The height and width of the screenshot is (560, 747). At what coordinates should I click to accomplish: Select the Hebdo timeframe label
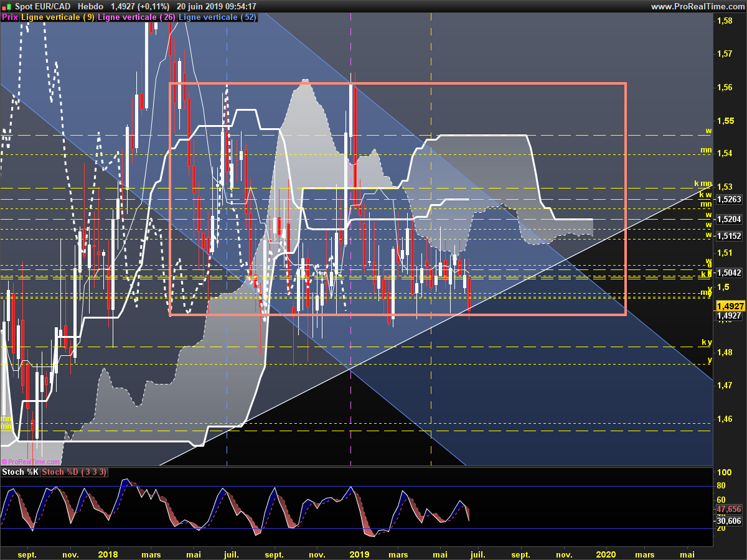coord(90,7)
